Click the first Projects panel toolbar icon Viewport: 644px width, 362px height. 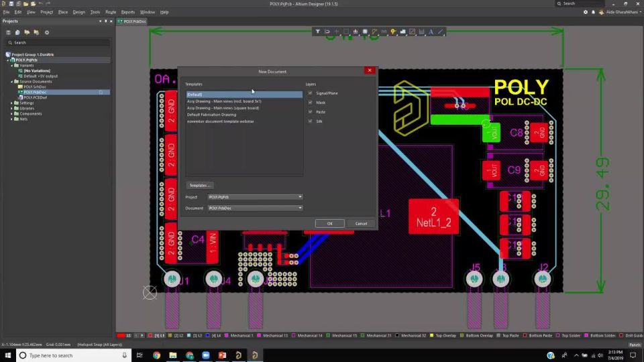pos(8,32)
